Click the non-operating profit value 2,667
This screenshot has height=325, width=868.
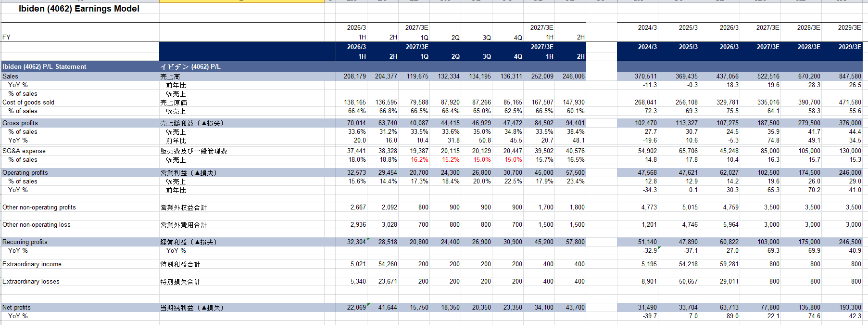[358, 207]
